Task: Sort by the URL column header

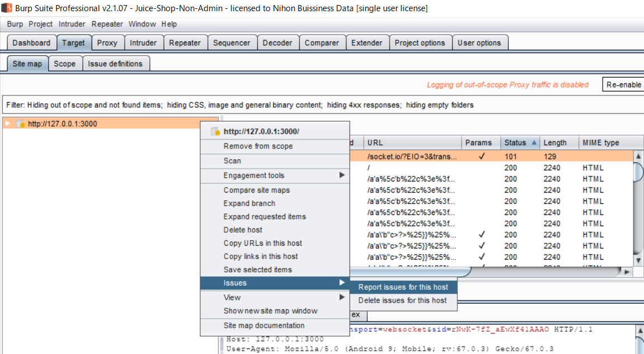Action: coord(413,142)
